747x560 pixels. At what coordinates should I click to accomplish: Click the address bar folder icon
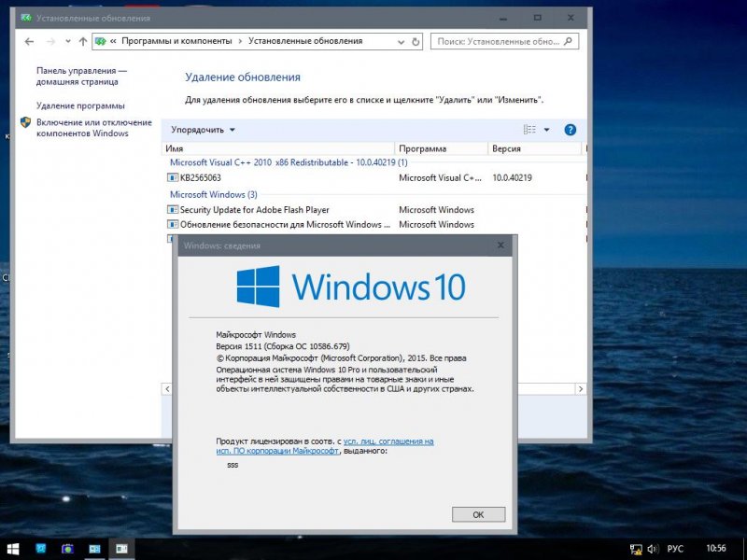coord(100,41)
